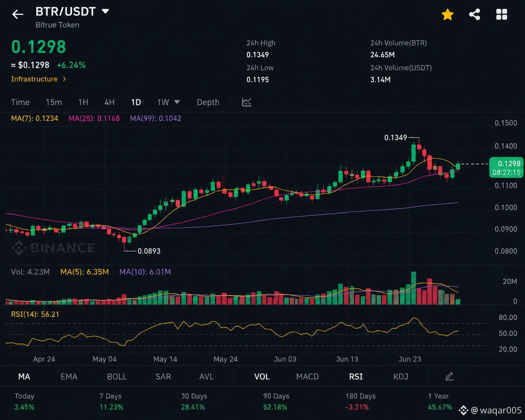This screenshot has width=525, height=420.
Task: Click the Today 3.45% performance value
Action: click(x=24, y=407)
